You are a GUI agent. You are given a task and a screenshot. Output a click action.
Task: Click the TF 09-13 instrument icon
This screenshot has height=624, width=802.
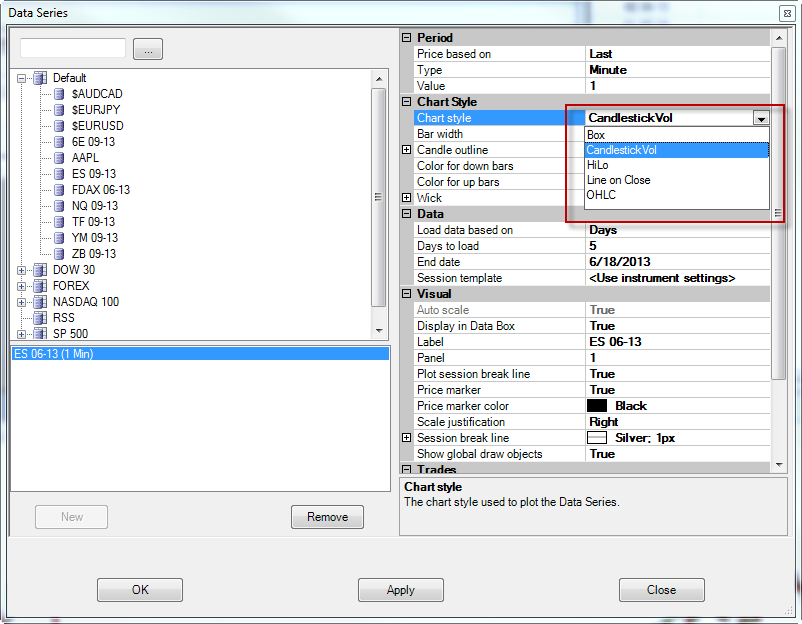[x=59, y=222]
